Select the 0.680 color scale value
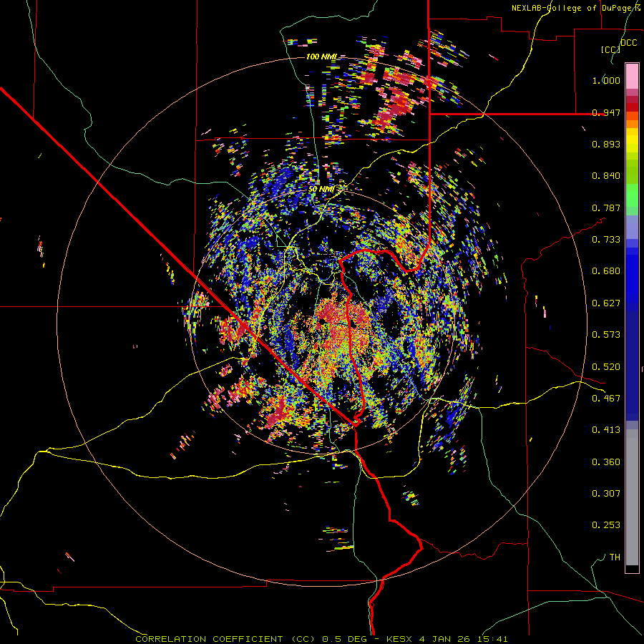This screenshot has height=644, width=644. [606, 271]
